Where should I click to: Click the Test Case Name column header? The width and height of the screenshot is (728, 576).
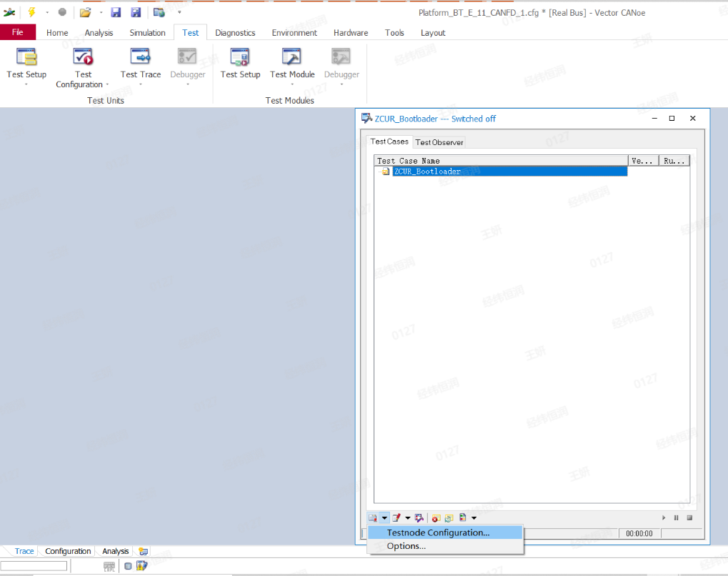(x=501, y=161)
